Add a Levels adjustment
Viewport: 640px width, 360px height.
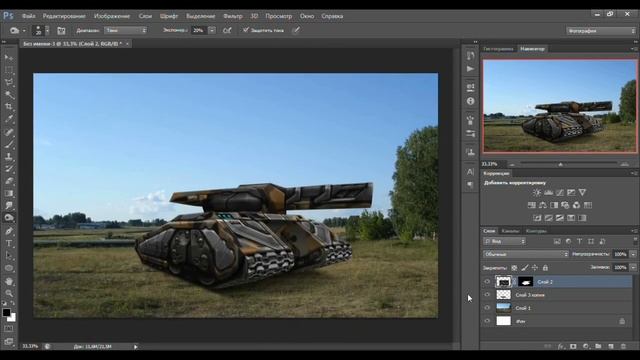[548, 192]
